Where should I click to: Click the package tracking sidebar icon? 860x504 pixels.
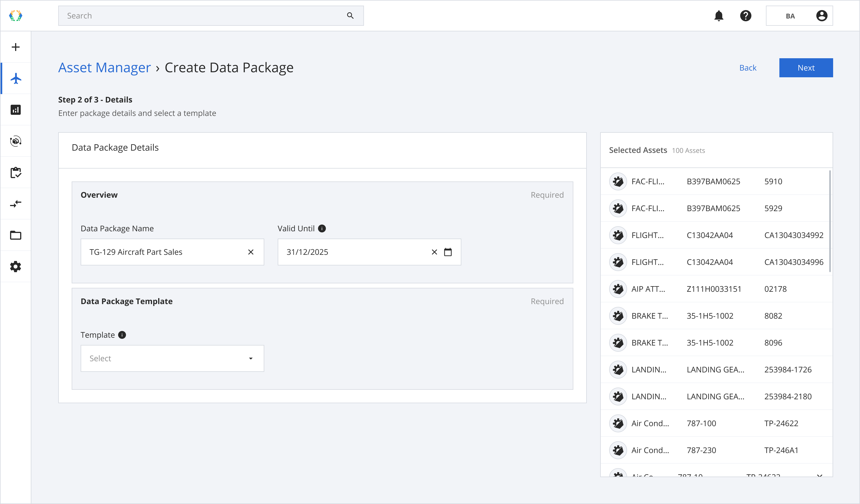(16, 141)
